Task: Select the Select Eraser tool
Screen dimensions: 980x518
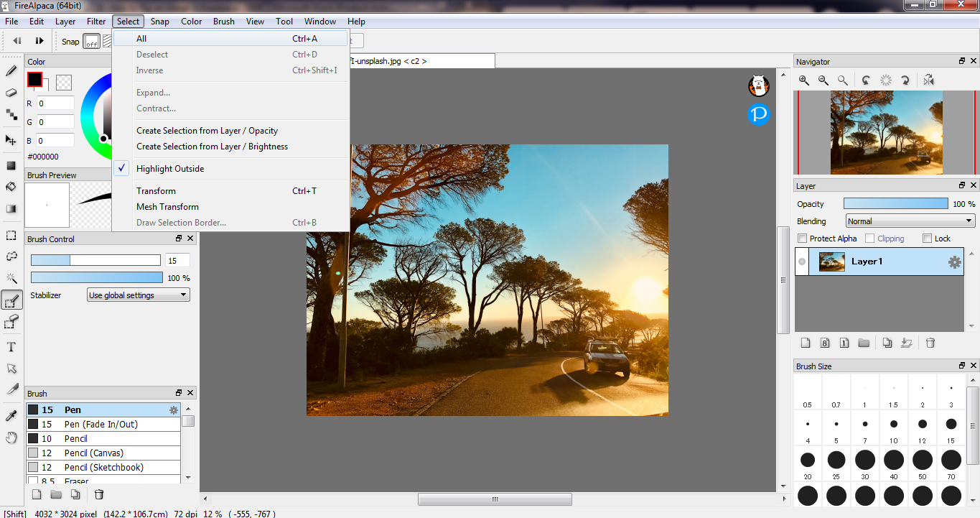Action: pos(11,322)
